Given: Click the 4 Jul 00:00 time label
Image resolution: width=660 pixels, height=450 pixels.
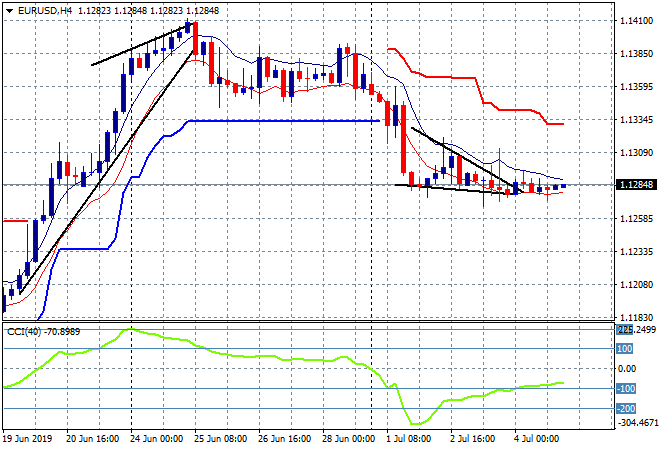Looking at the screenshot, I should 537,439.
